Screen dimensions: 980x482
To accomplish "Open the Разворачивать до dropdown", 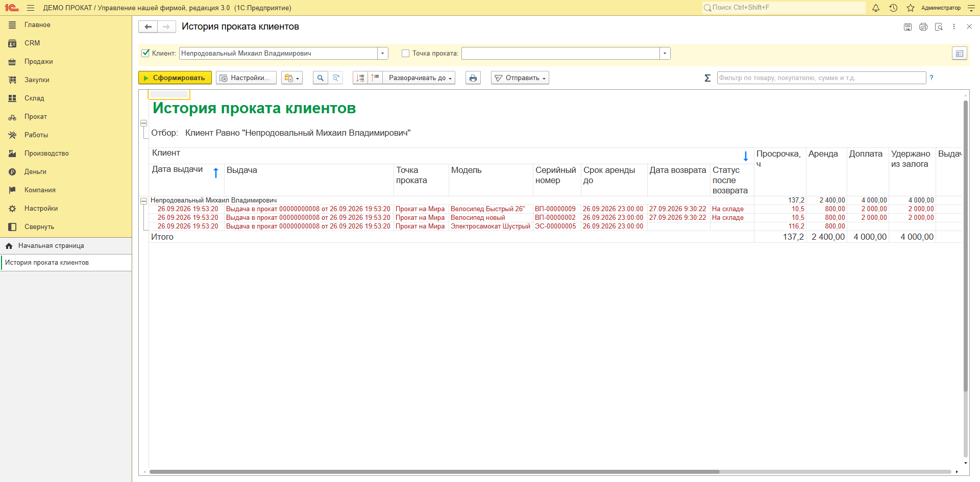I will (x=420, y=78).
